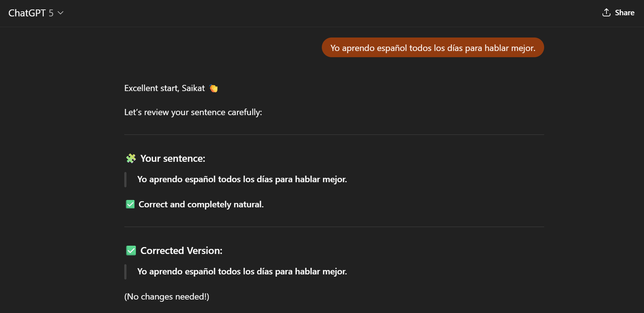Click the ChatGPT label in the header
Viewport: 644px width, 313px height.
pos(27,12)
